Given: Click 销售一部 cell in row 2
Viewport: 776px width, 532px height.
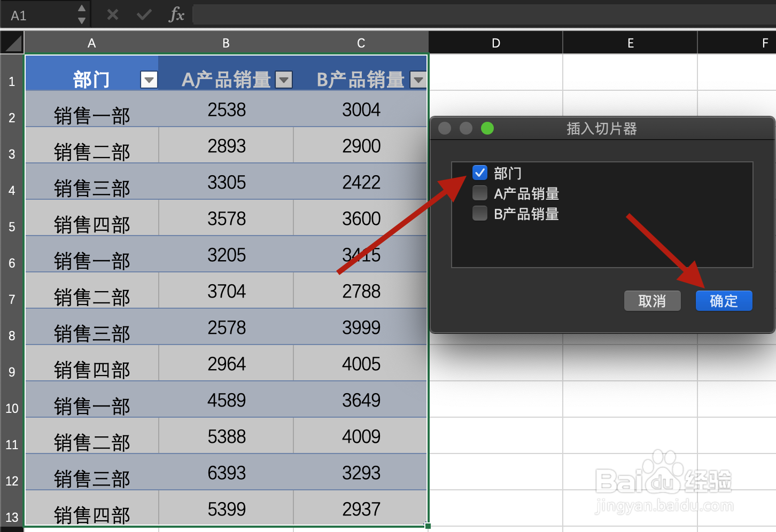Looking at the screenshot, I should pos(92,109).
